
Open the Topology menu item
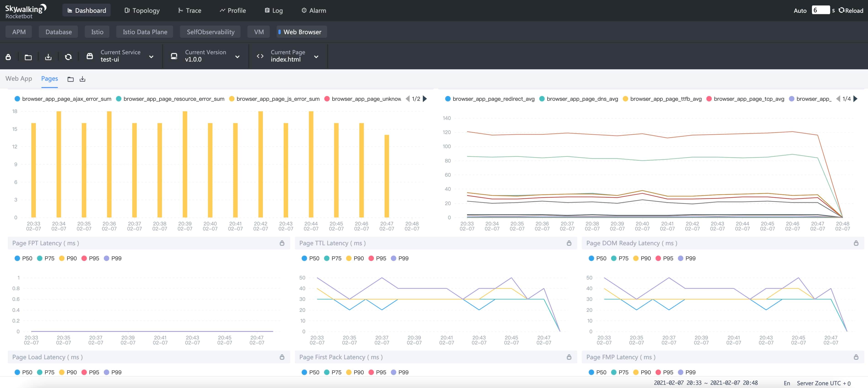click(x=142, y=10)
